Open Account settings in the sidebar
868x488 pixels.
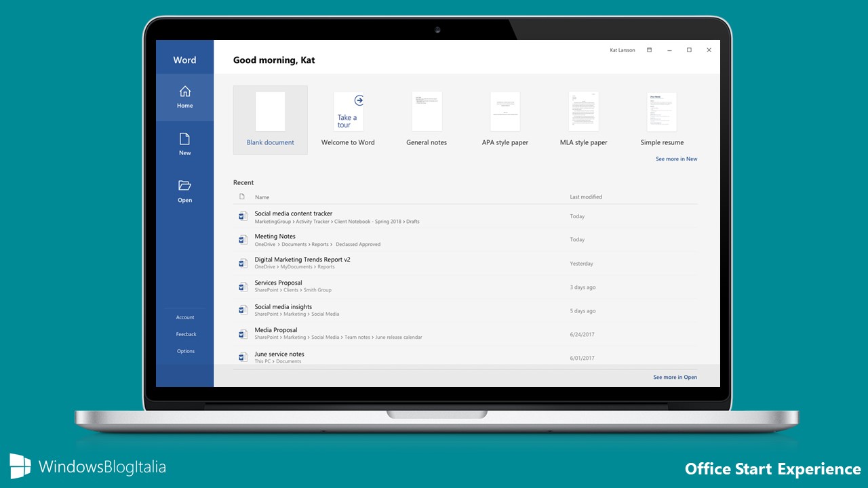pyautogui.click(x=185, y=317)
